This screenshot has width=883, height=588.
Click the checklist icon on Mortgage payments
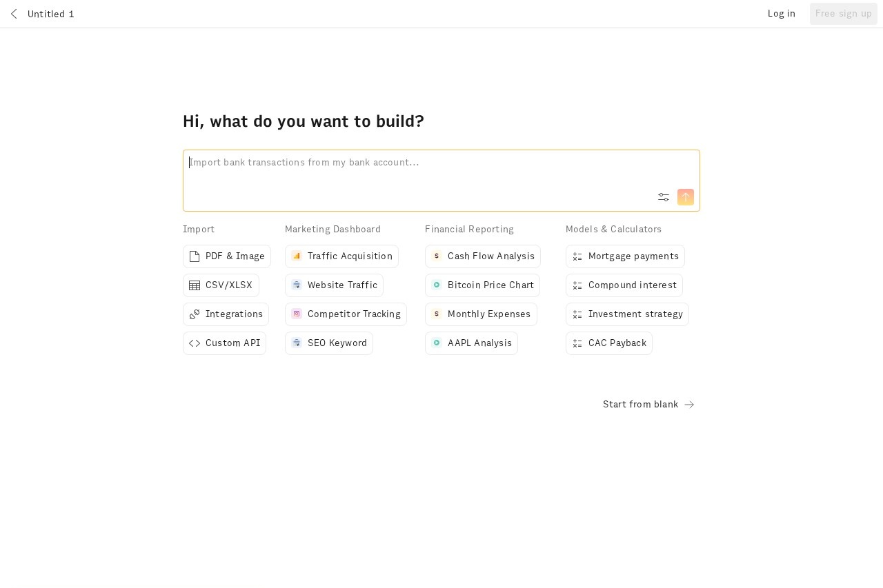(x=577, y=256)
